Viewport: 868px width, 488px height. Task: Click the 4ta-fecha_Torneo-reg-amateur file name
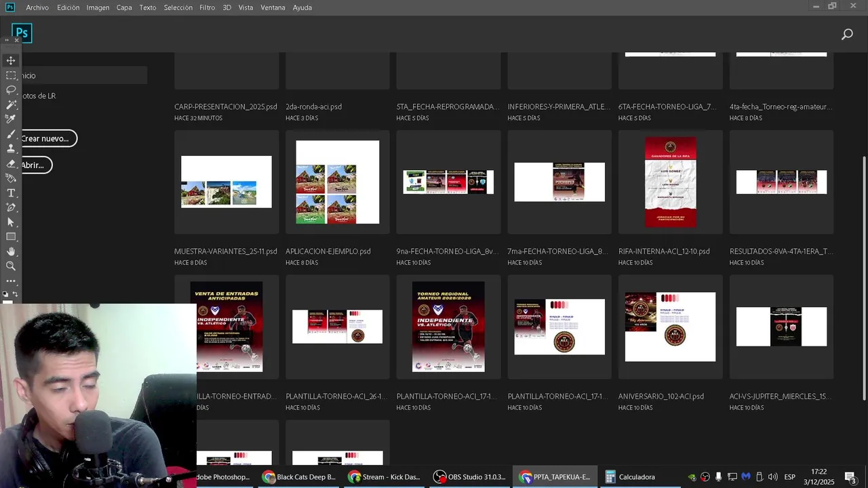click(781, 107)
